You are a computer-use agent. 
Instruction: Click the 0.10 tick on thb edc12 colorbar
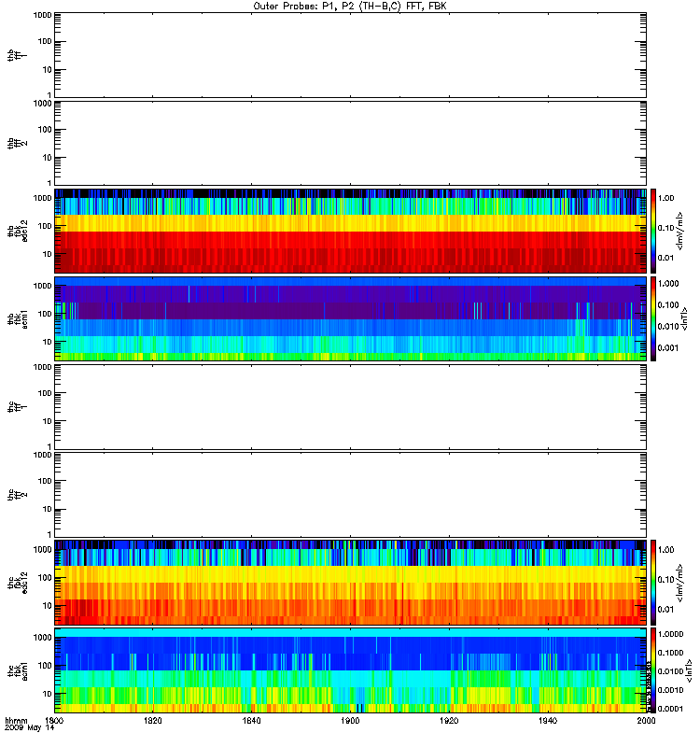(x=665, y=228)
